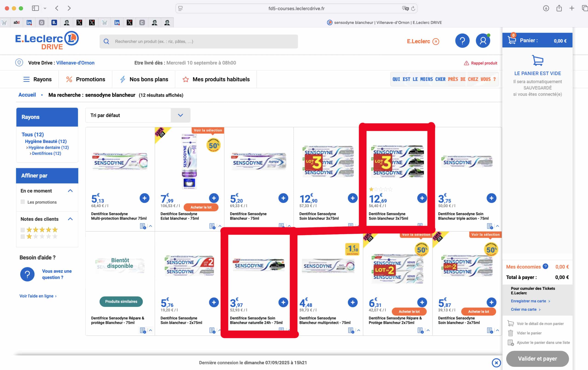Click Valider et payer

pyautogui.click(x=537, y=359)
